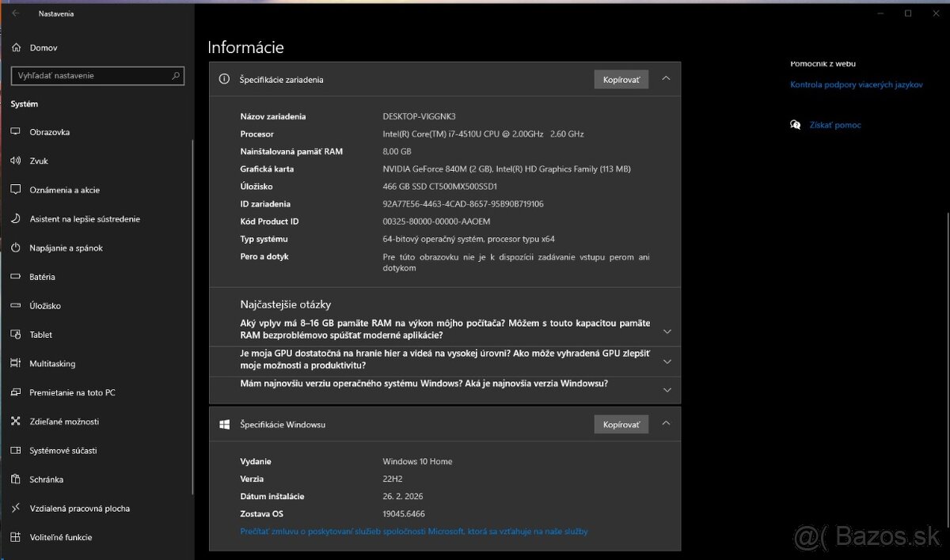950x560 pixels.
Task: Open the Získať pomoc help icon
Action: [x=795, y=124]
